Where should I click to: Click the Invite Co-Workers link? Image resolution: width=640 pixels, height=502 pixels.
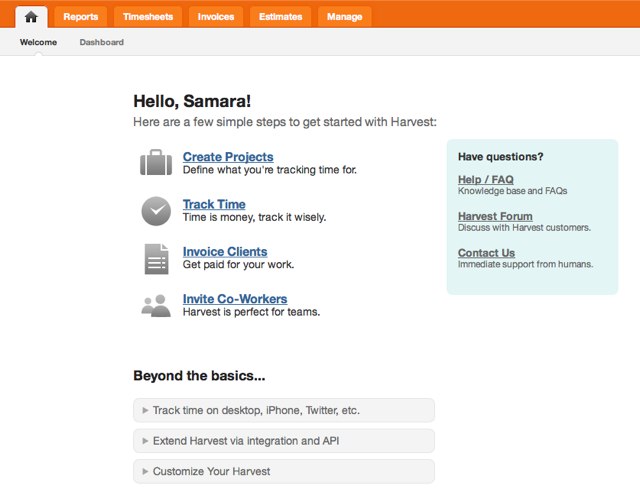235,299
